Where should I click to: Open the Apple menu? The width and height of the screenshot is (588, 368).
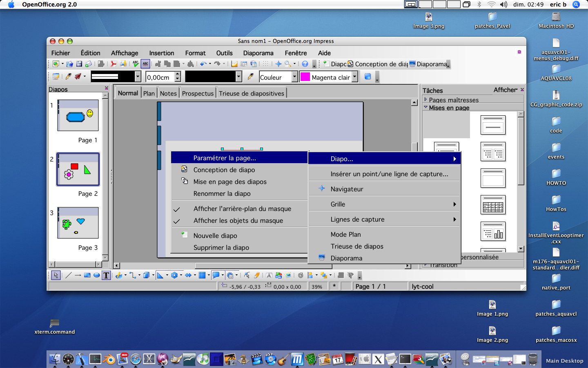point(11,4)
